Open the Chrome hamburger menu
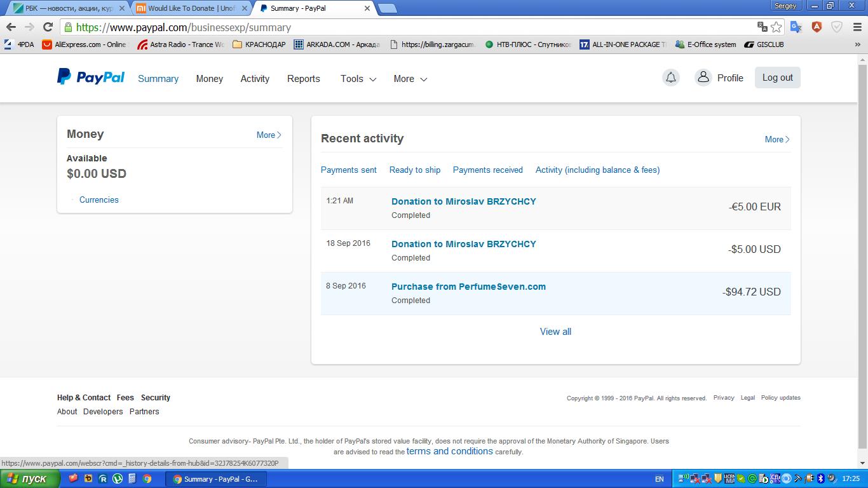 tap(857, 27)
